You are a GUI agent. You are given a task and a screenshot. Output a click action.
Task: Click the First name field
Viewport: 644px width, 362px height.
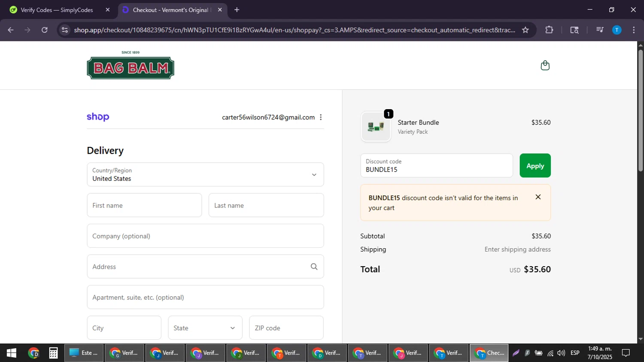[144, 205]
